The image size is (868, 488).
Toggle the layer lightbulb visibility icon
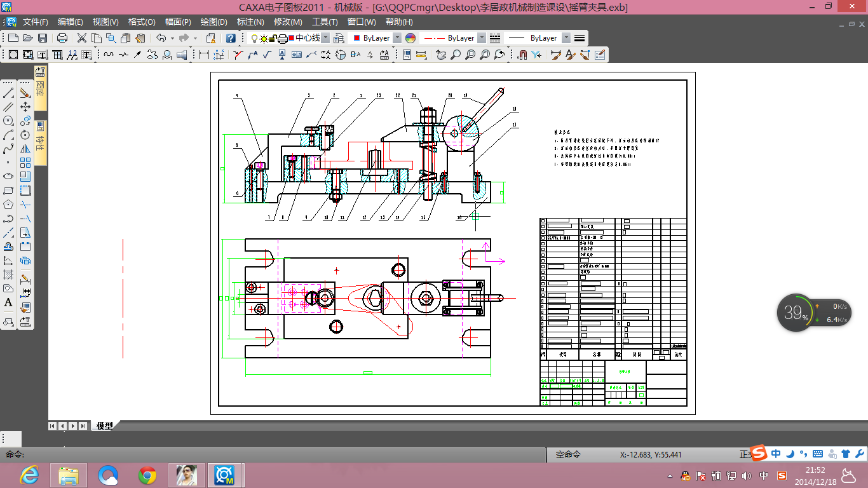[x=254, y=38]
